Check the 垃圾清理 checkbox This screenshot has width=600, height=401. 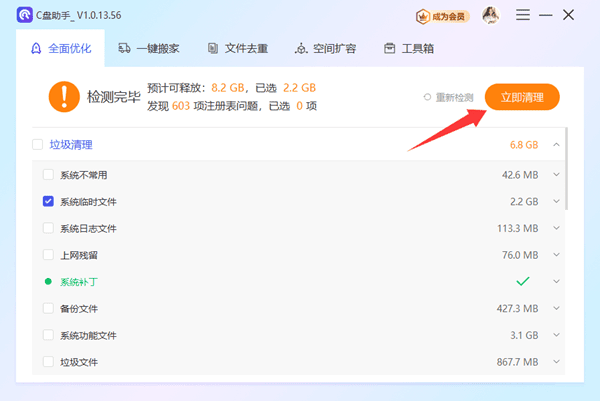pos(37,144)
